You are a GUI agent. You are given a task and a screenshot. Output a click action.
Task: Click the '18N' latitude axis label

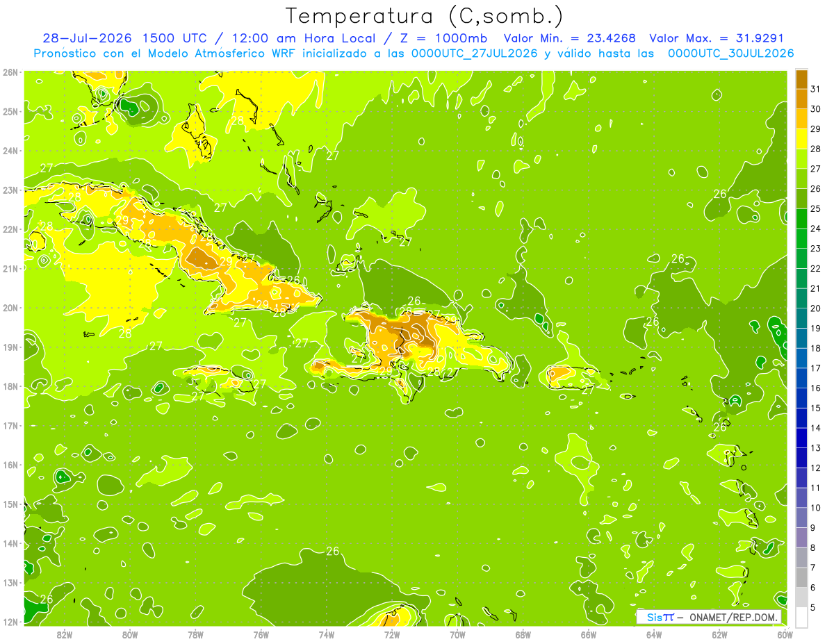(10, 386)
